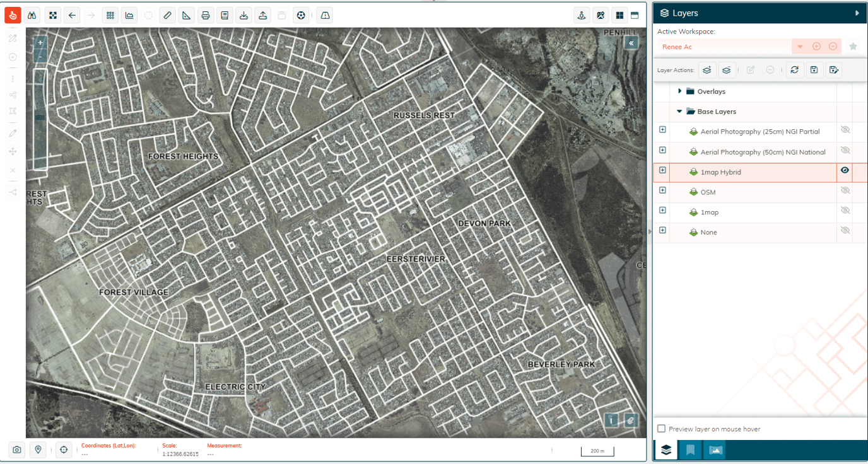The image size is (868, 464).
Task: Click the add layer icon in Layer Actions
Action: pyautogui.click(x=708, y=70)
